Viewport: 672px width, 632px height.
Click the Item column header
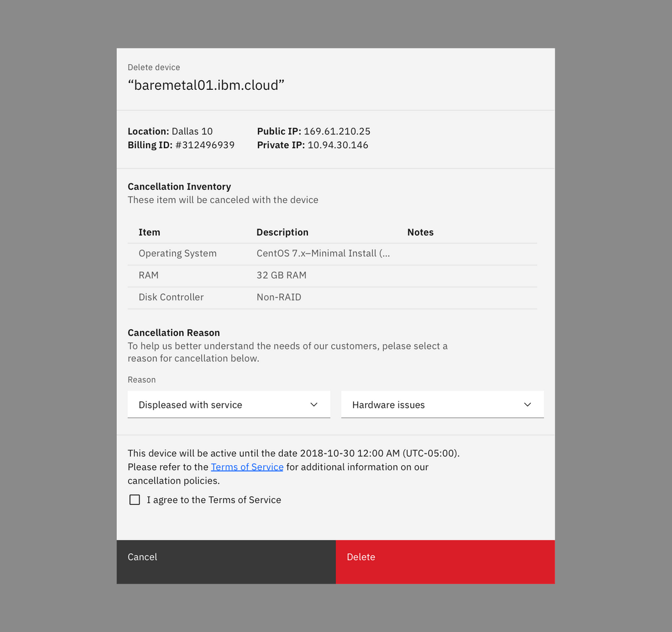tap(149, 232)
